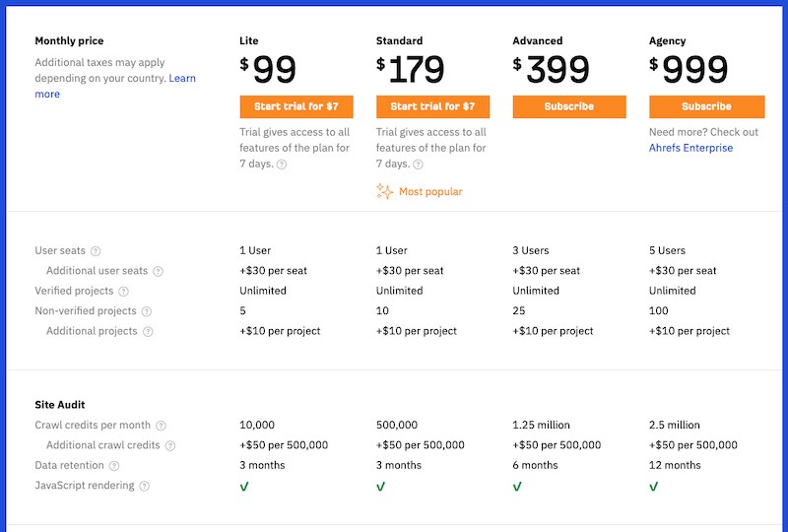Click trial info icon under Lite plan
This screenshot has height=532, width=788.
pos(282,165)
